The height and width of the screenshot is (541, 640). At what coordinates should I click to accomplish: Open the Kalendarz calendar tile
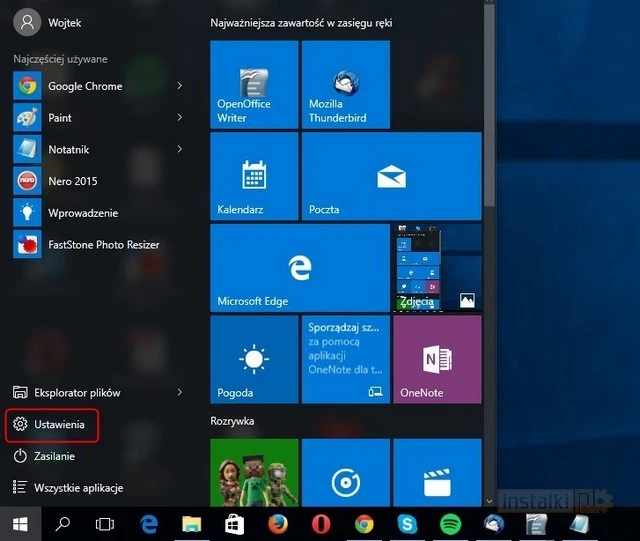pos(254,176)
